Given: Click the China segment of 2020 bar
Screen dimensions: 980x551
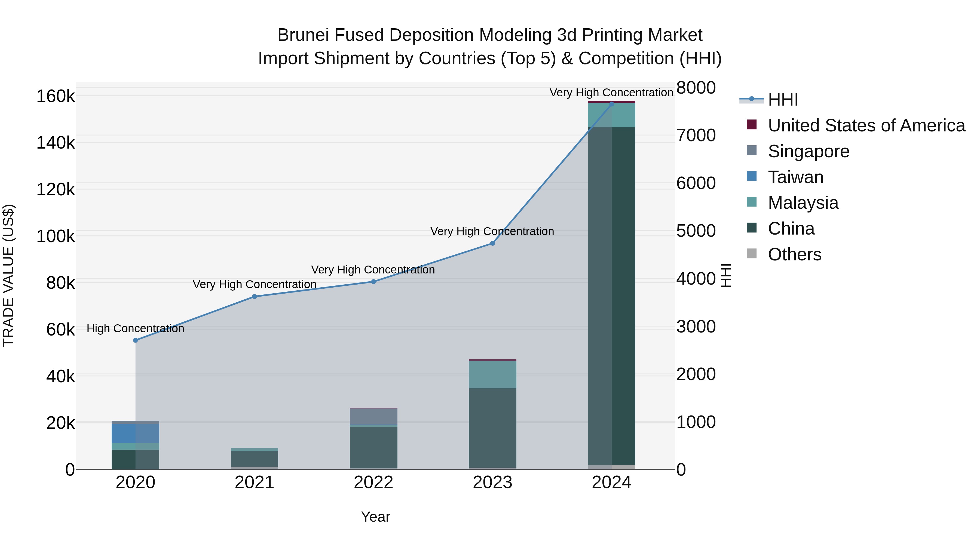Looking at the screenshot, I should pos(136,459).
